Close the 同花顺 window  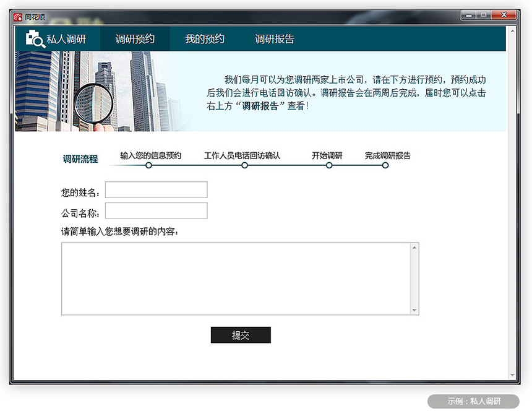tap(504, 15)
